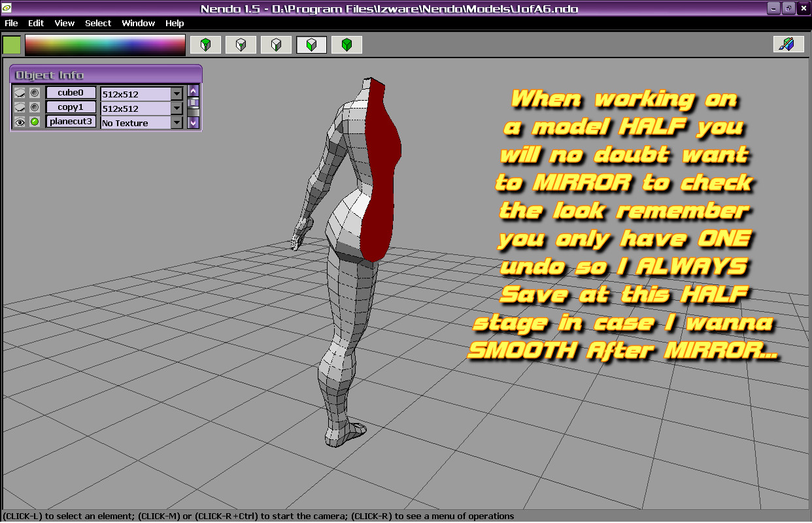The image size is (812, 523).
Task: Select face selection mode cube icon
Action: pos(311,44)
